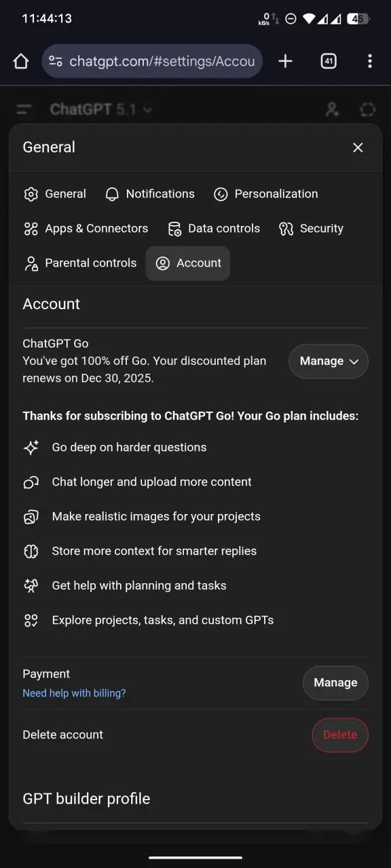Select the Apps & Connectors tab
391x868 pixels.
tap(86, 229)
